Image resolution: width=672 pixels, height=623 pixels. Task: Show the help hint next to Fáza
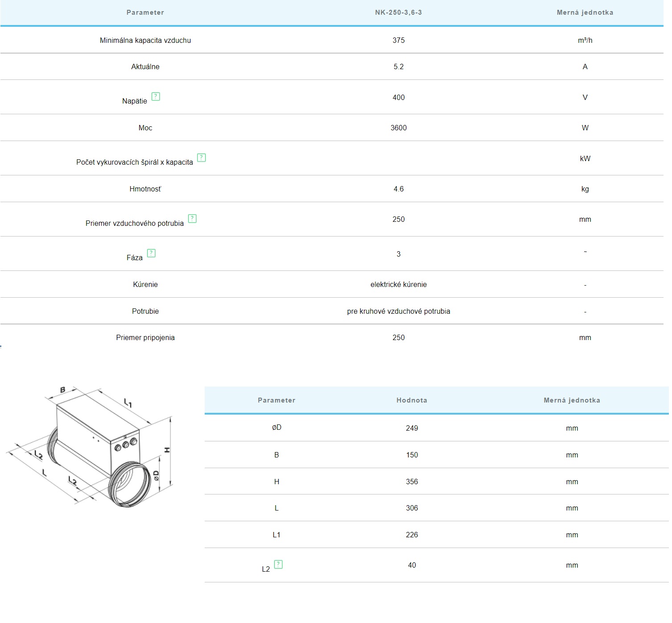151,253
